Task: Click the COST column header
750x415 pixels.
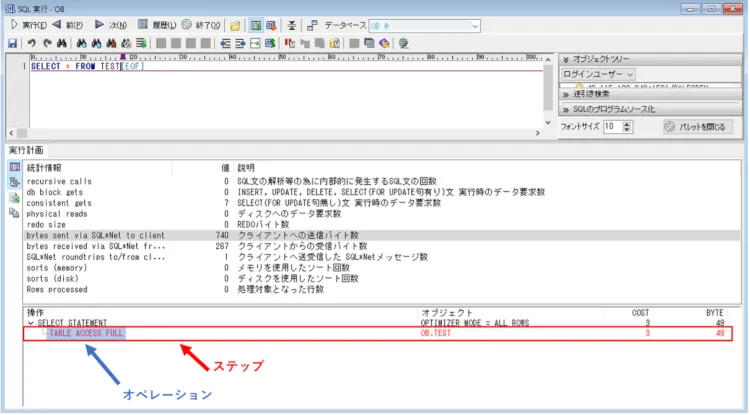Action: point(628,313)
